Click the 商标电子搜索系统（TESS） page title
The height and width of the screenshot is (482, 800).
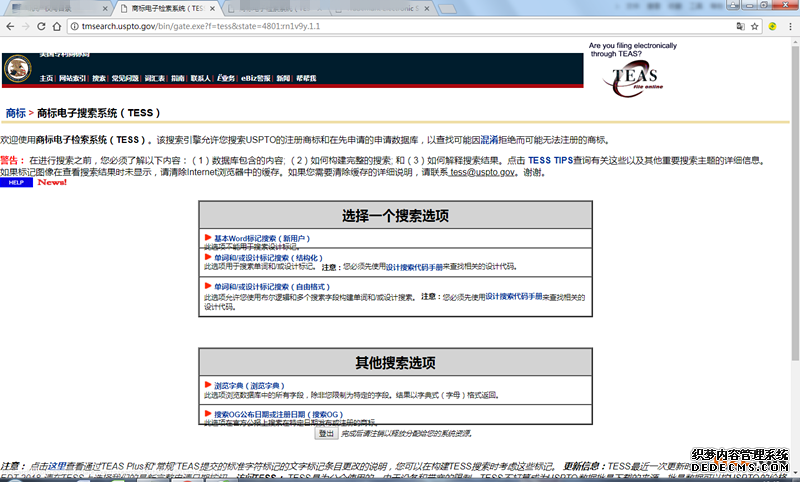[98, 113]
